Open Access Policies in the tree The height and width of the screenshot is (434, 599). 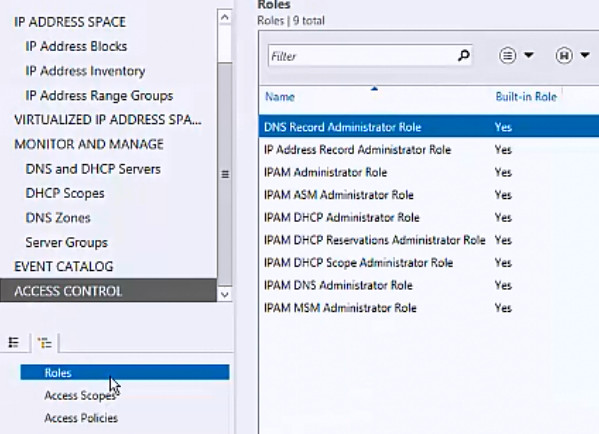point(81,418)
